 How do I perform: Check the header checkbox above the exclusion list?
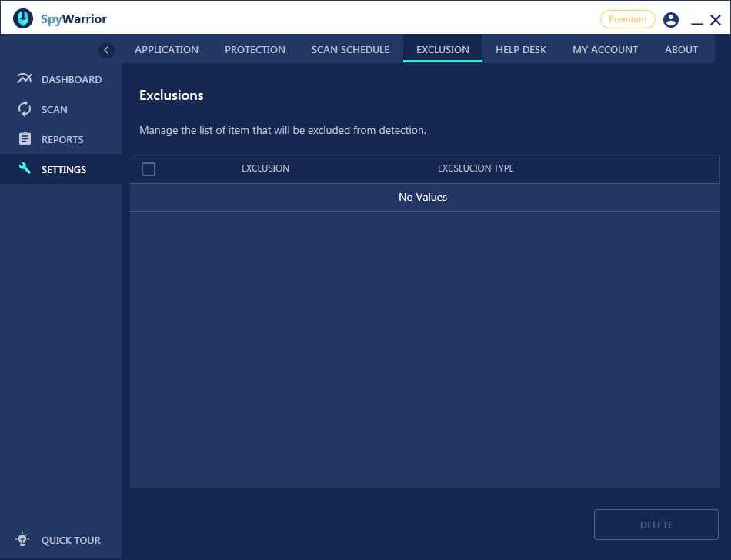[149, 168]
